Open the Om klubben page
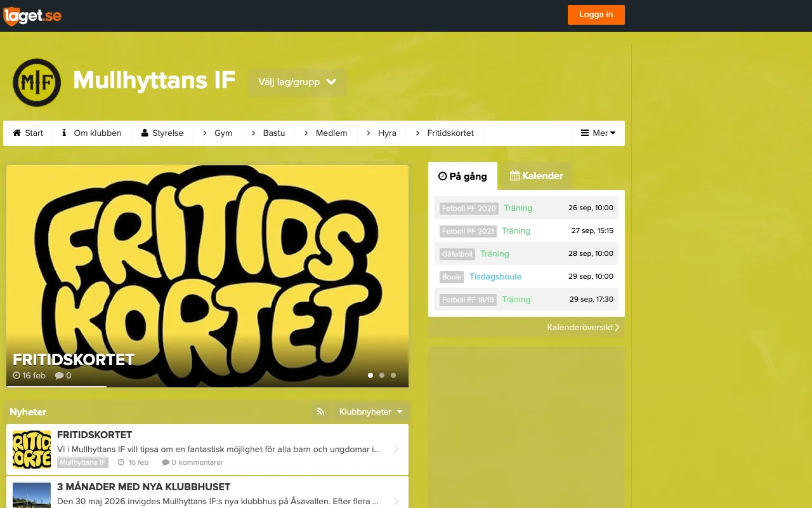Screen dimensions: 812x508 [x=92, y=133]
